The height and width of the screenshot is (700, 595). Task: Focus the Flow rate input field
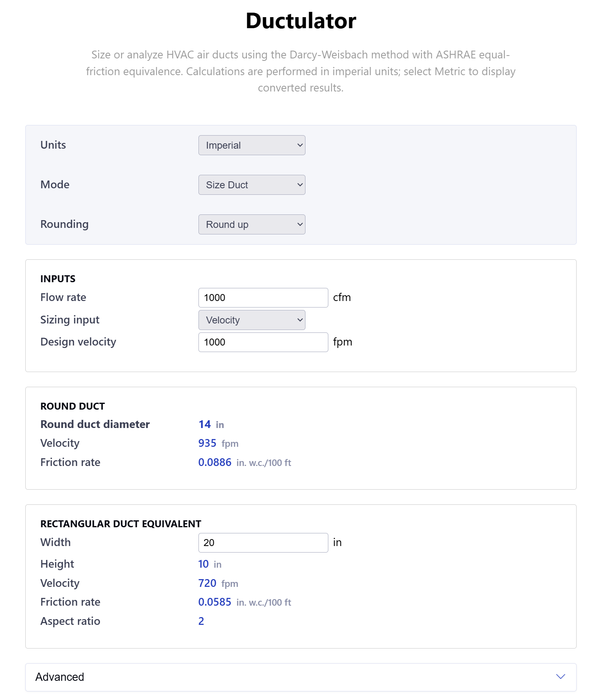263,297
